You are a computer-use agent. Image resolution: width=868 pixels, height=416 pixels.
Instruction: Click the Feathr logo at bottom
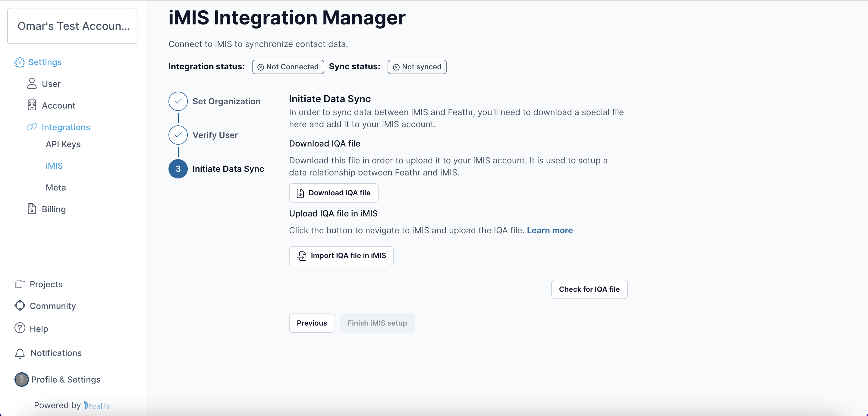coord(97,405)
